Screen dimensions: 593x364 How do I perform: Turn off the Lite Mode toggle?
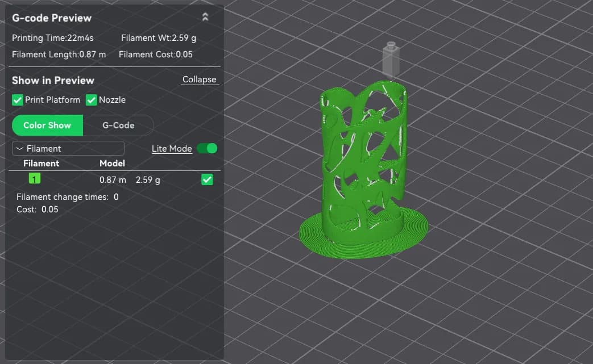[207, 148]
